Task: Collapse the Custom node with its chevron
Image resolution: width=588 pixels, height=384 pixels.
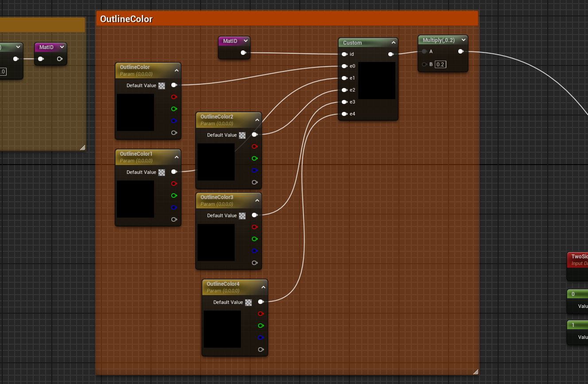Action: pos(393,43)
